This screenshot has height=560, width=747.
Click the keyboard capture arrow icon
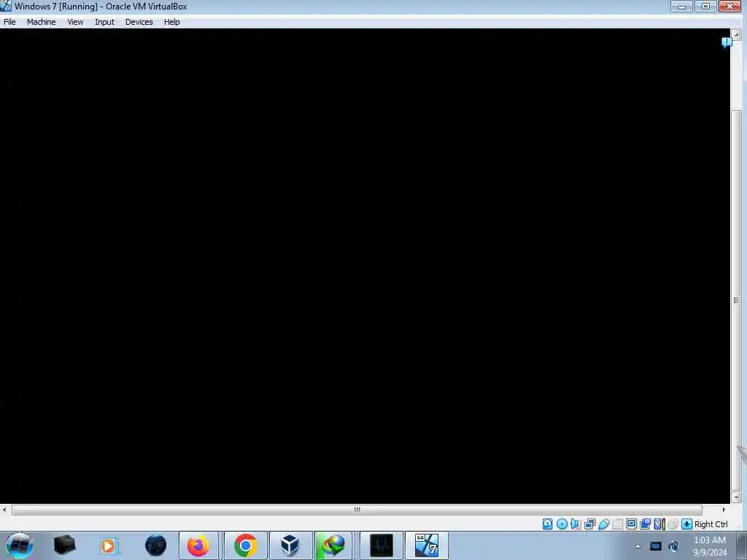tap(686, 524)
